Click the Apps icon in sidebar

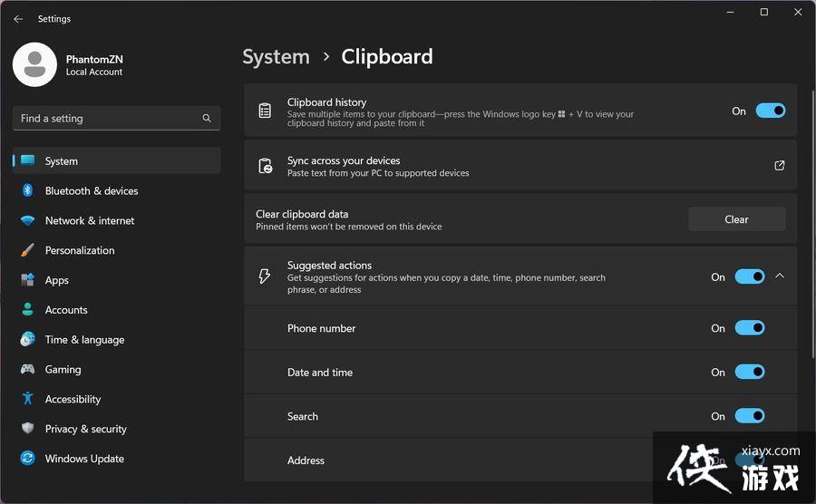[x=27, y=280]
